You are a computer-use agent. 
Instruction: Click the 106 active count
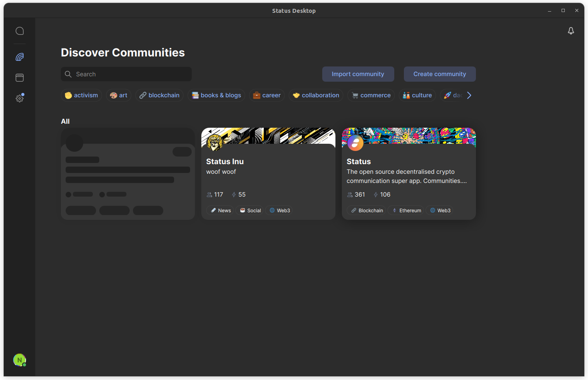[382, 195]
